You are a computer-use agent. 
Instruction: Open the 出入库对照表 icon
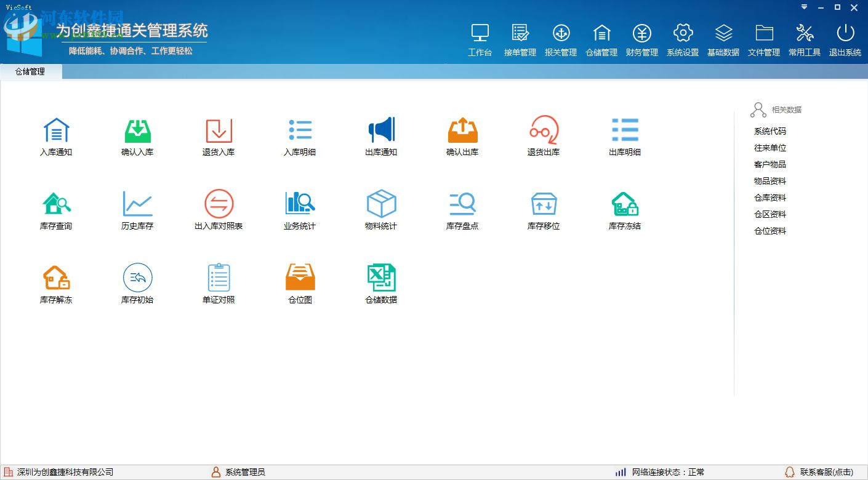click(x=219, y=203)
